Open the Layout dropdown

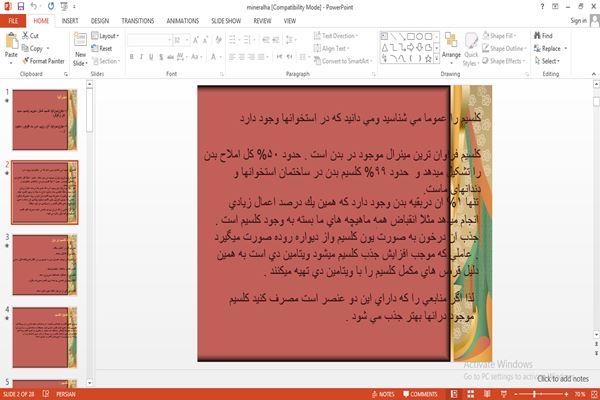105,36
